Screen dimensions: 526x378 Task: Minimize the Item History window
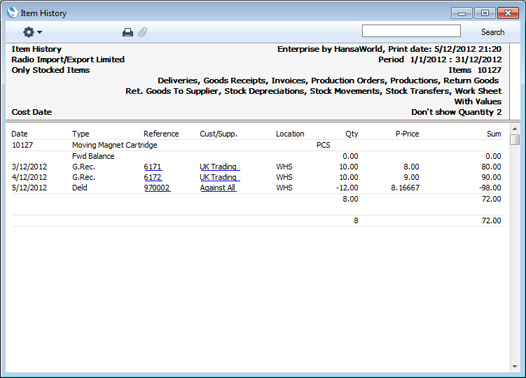[x=462, y=13]
